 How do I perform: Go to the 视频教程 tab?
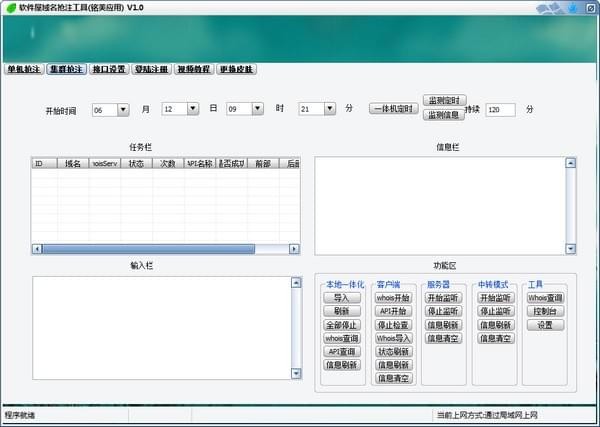pyautogui.click(x=193, y=70)
